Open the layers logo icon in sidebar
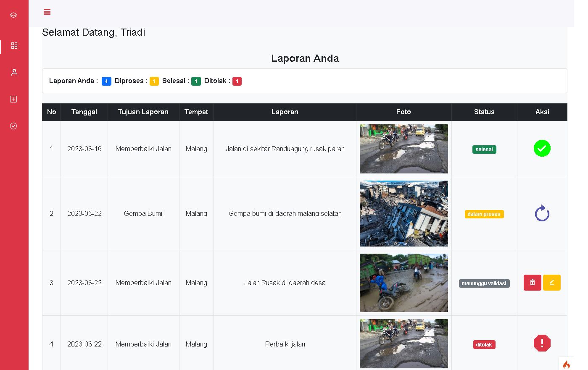This screenshot has height=370, width=588. (13, 15)
